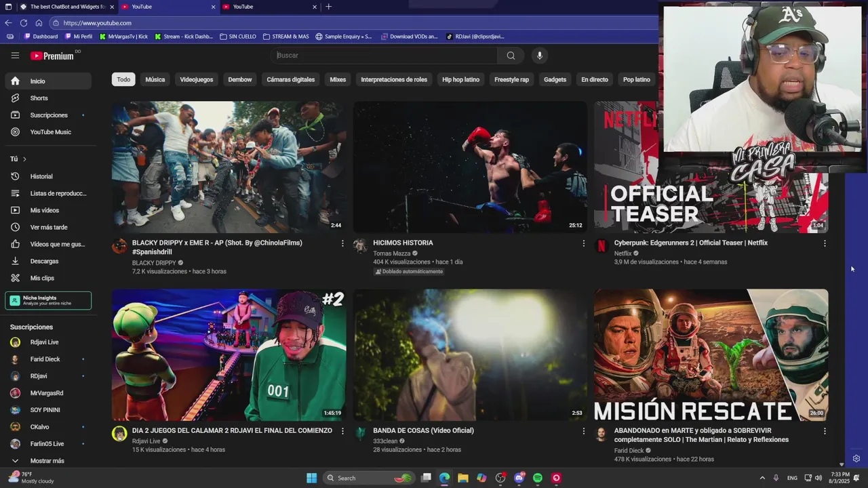Open options menu for Cyberpunk Edgerunners teaser

[x=825, y=243]
